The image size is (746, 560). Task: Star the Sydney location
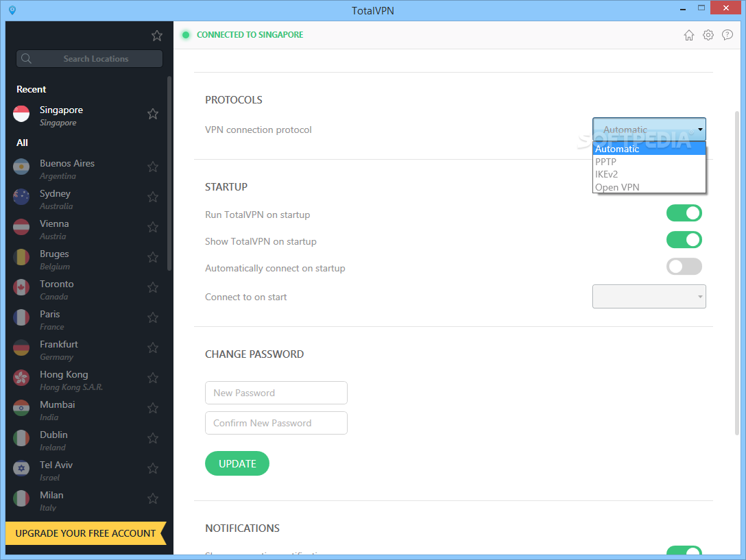[x=153, y=197]
